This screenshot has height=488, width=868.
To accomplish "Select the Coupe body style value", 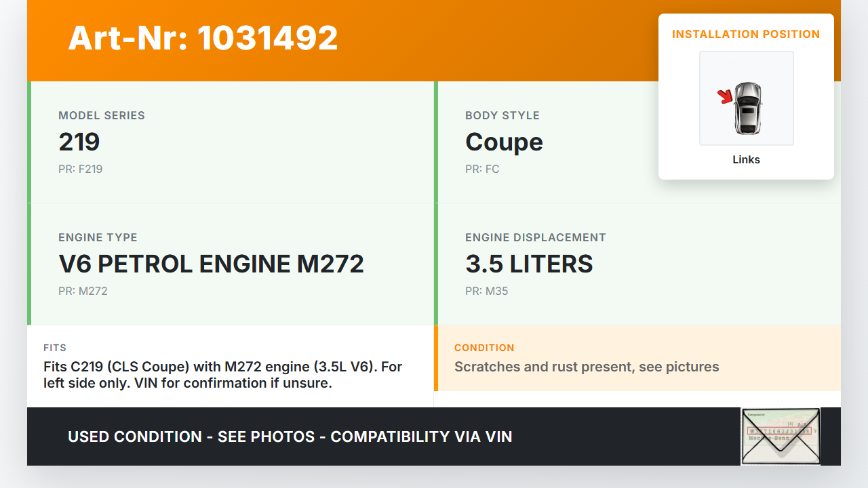I will (x=504, y=142).
